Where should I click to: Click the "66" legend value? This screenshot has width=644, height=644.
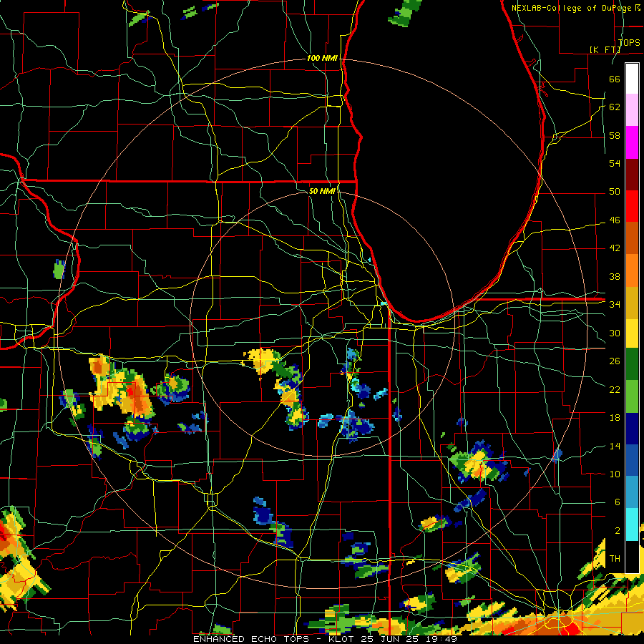click(x=615, y=79)
